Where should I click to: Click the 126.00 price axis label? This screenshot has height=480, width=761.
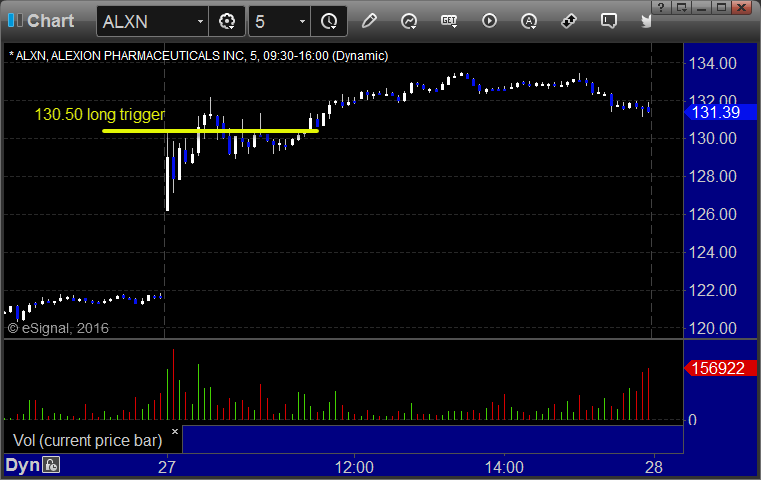[x=712, y=214]
